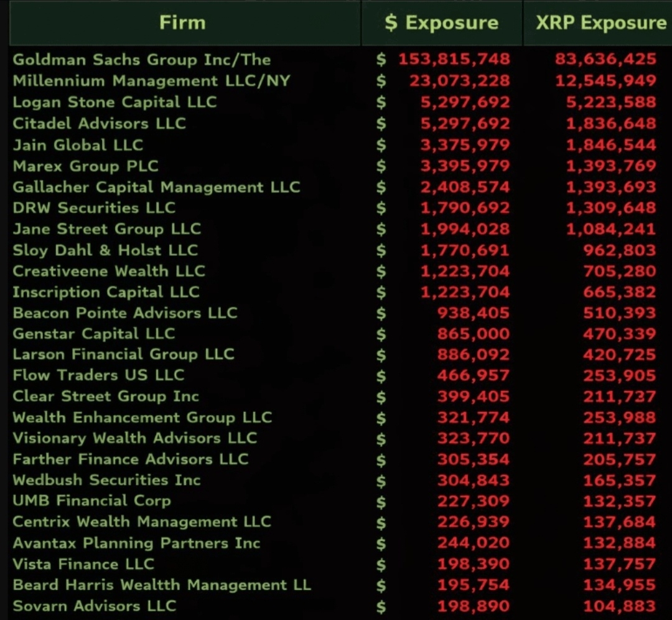Click the 323,770 dollar exposure value
672x620 pixels.
(474, 438)
